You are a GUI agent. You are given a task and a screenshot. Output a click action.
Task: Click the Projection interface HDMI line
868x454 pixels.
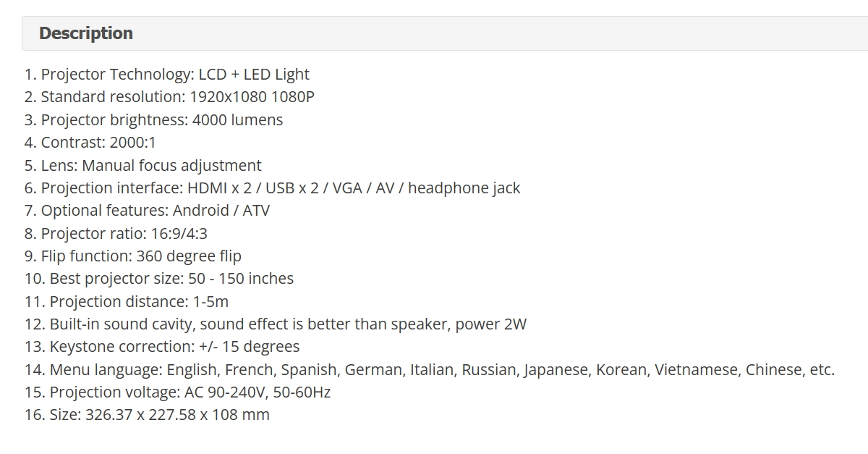(273, 188)
